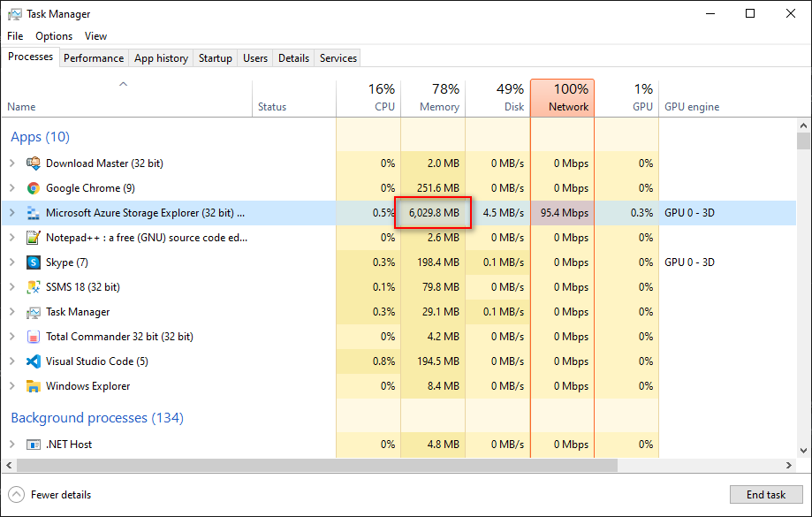Click the Windows Explorer folder icon

pos(34,386)
